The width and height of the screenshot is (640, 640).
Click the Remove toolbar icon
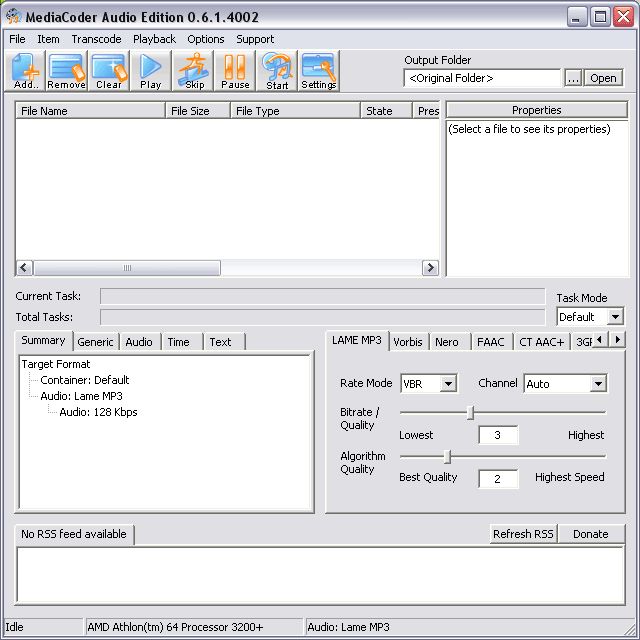tap(67, 71)
